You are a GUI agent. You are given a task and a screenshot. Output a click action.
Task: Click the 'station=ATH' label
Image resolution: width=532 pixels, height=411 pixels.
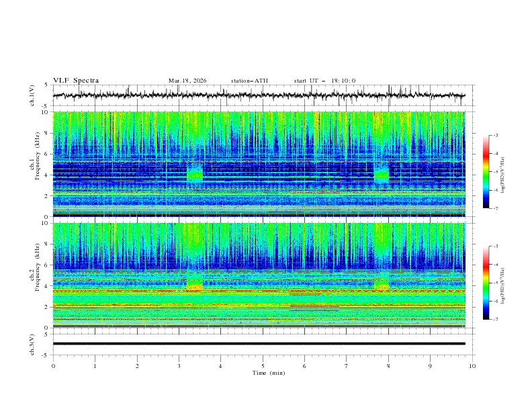(x=249, y=81)
